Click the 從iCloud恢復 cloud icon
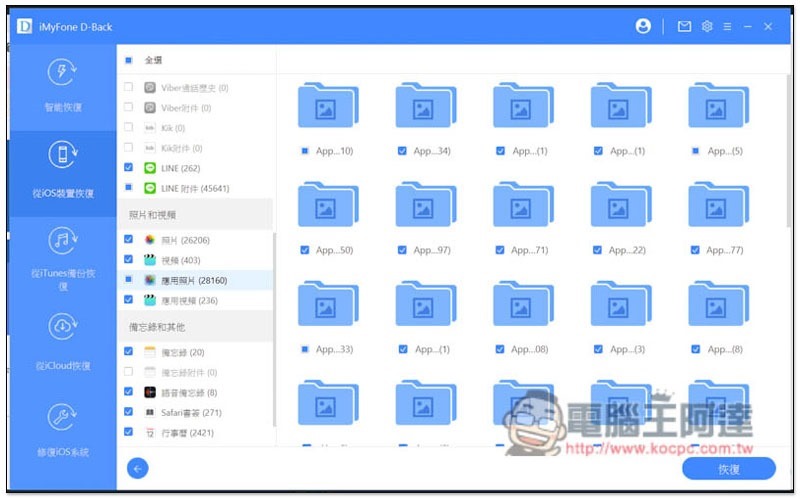The image size is (800, 499). 62,327
